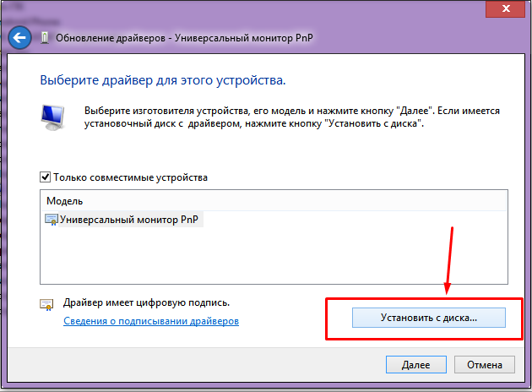
Task: Select Универсальный монитор PnP in the model list
Action: pos(129,220)
